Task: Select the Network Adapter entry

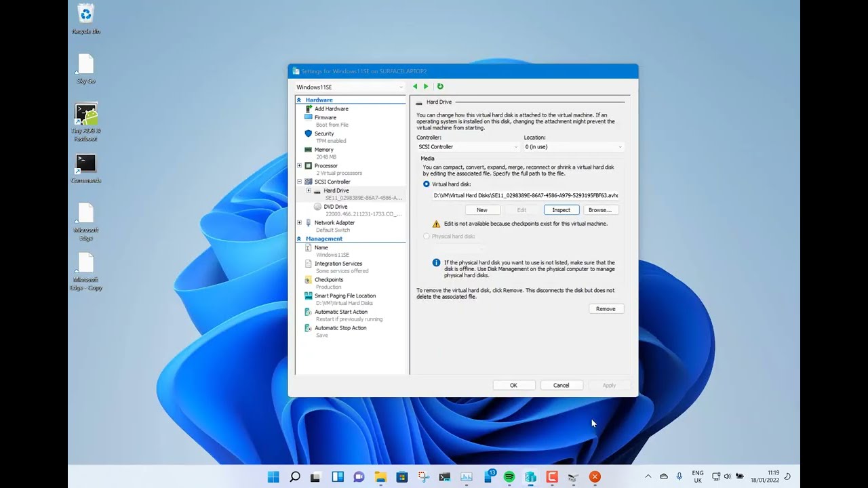Action: point(334,222)
